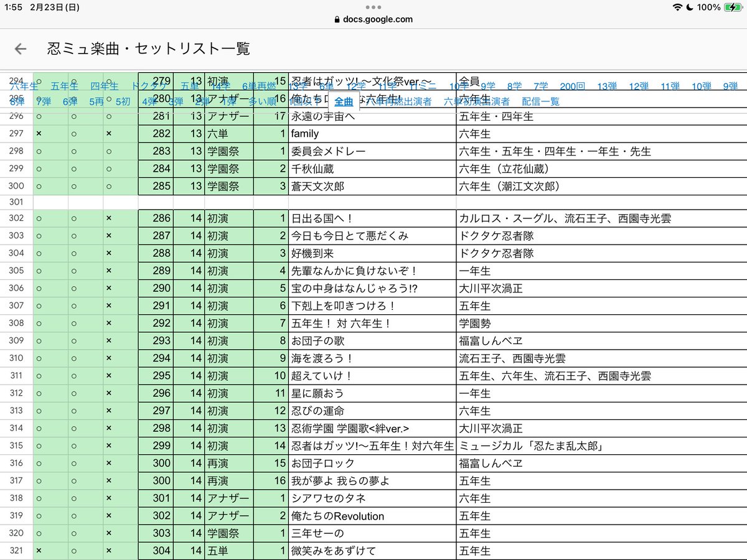Screen dimensions: 747x560
Task: Open the 9学 sheet tab
Action: pos(488,86)
